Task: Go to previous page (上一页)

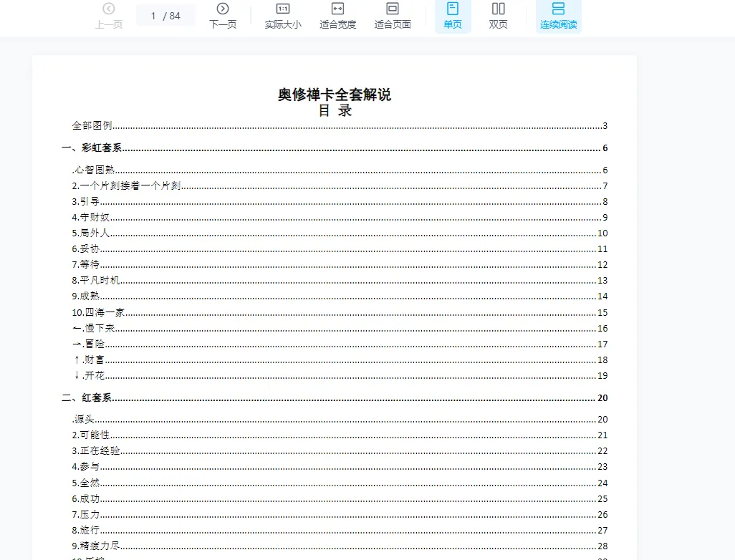Action: tap(109, 16)
